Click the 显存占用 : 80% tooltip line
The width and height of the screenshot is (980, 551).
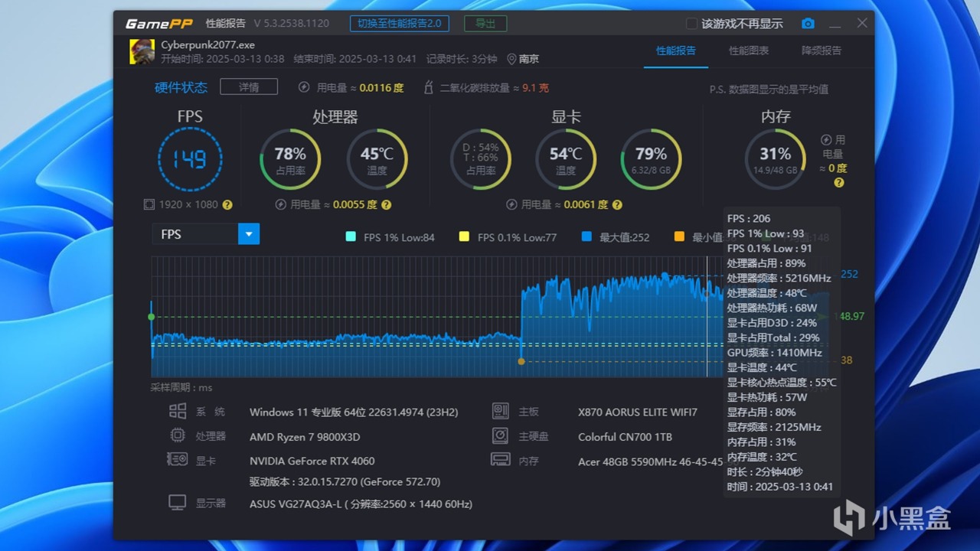pyautogui.click(x=762, y=412)
